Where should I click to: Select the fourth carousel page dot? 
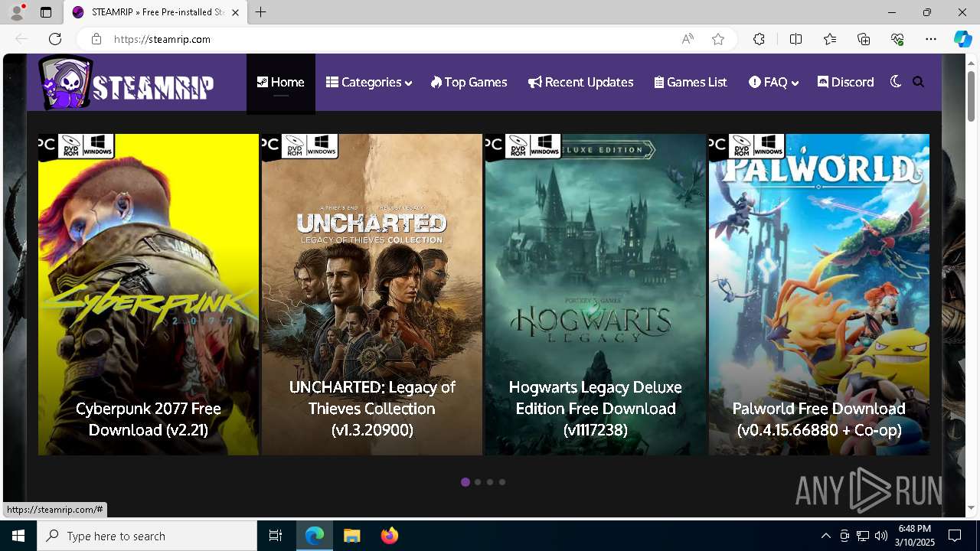[502, 482]
